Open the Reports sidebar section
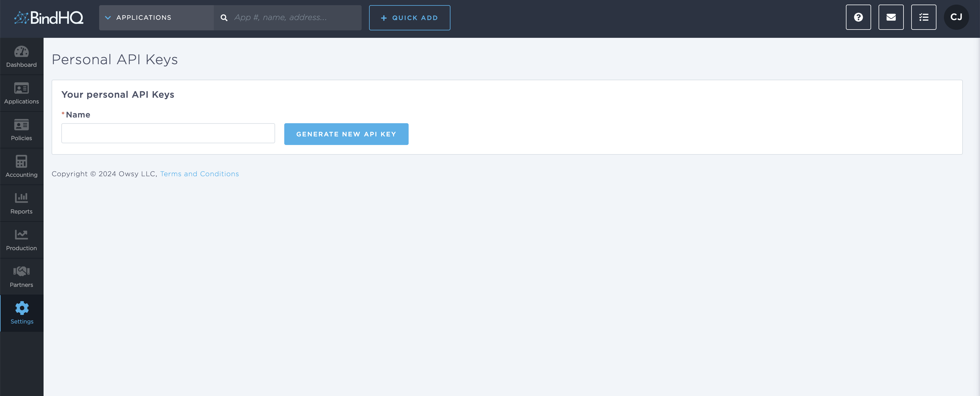Viewport: 980px width, 396px height. click(22, 203)
